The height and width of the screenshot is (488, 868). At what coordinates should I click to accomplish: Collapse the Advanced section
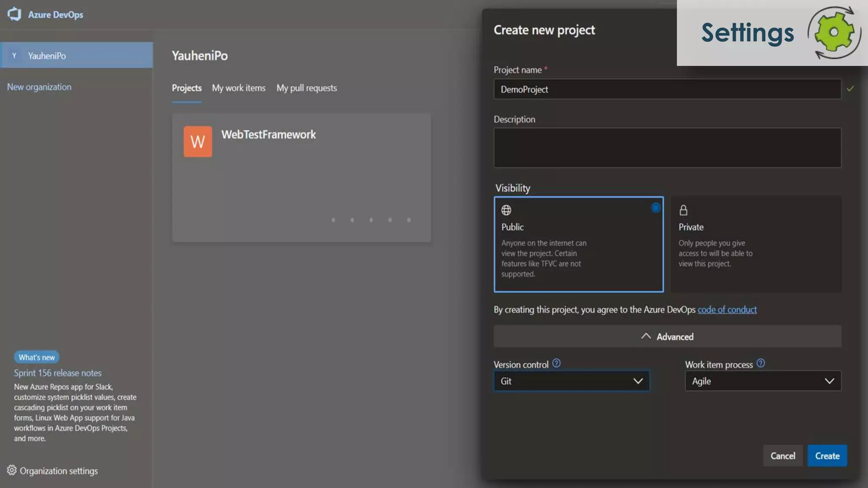coord(667,336)
